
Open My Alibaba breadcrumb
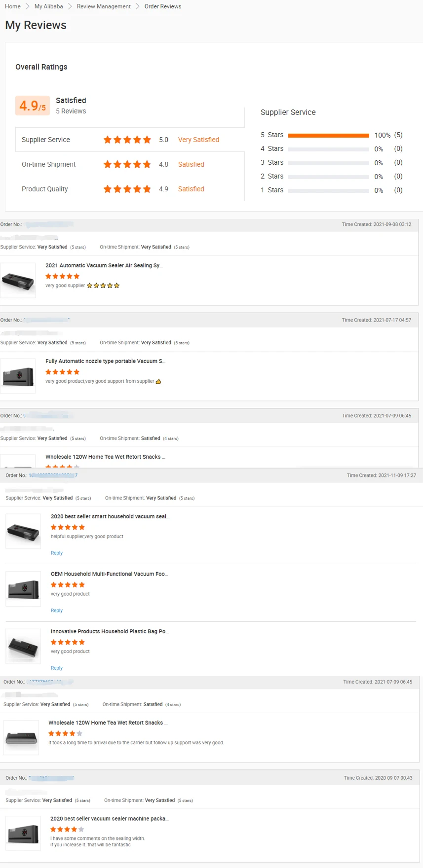[x=48, y=6]
